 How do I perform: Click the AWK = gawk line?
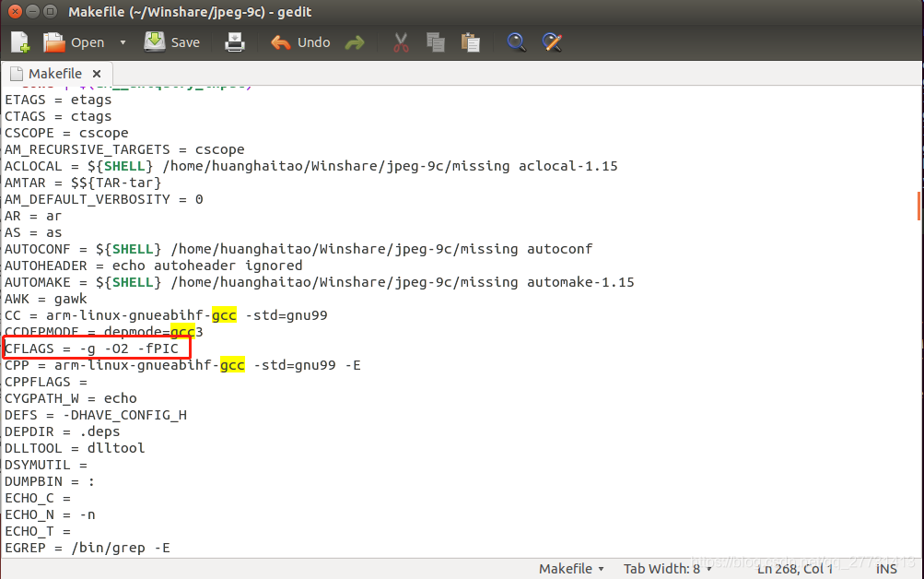point(45,299)
